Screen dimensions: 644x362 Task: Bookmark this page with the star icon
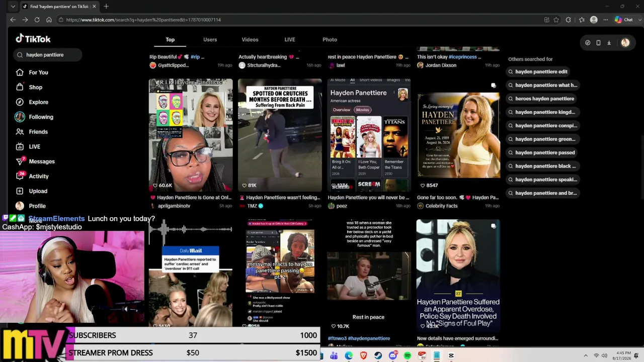coord(556,20)
